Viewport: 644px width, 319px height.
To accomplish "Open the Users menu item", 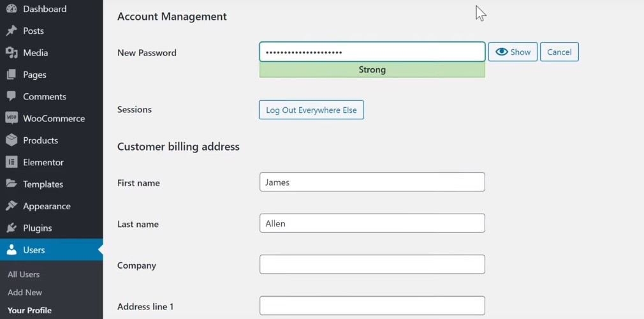I will 34,250.
